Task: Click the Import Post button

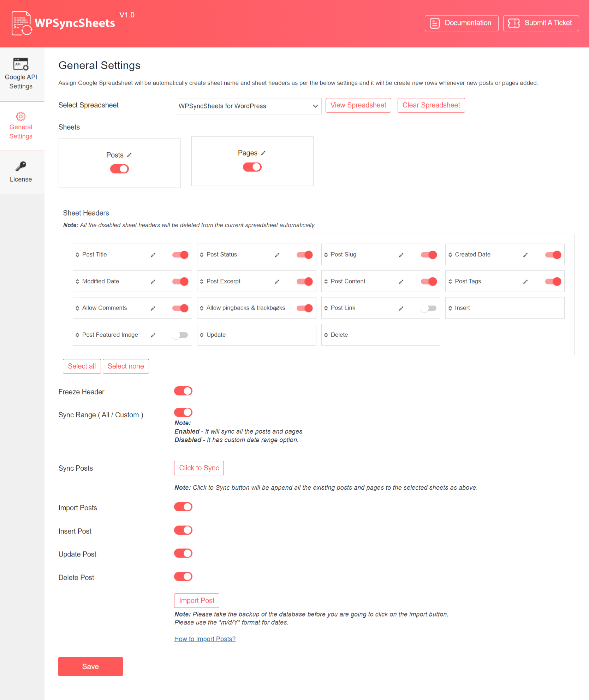Action: pos(197,601)
